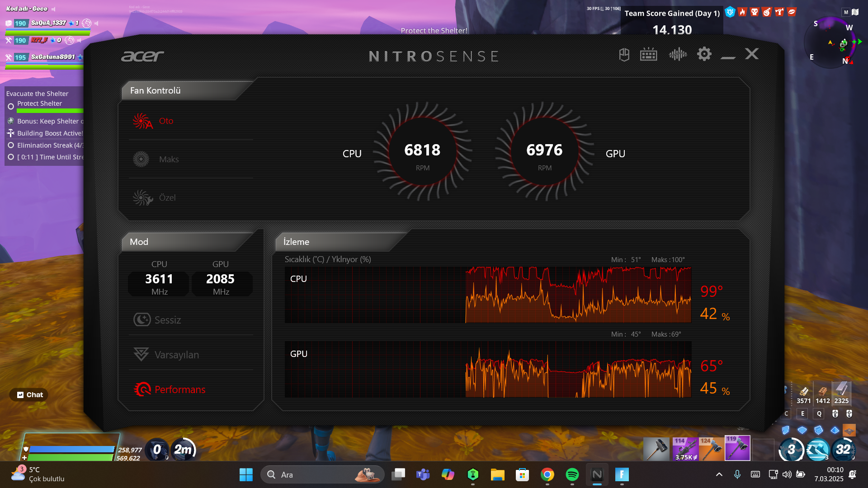Open the power plan shield icon
The width and height of the screenshot is (868, 488).
point(624,55)
